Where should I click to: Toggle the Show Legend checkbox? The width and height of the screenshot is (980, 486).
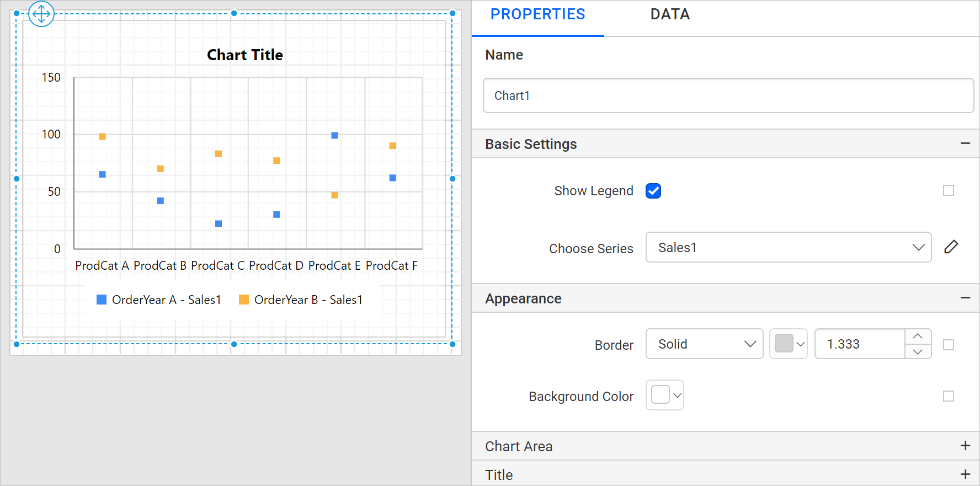(x=653, y=191)
